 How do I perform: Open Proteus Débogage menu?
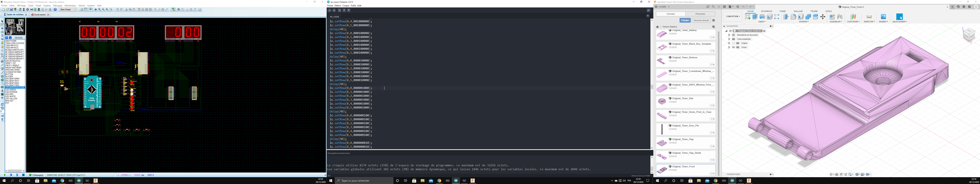(58, 6)
